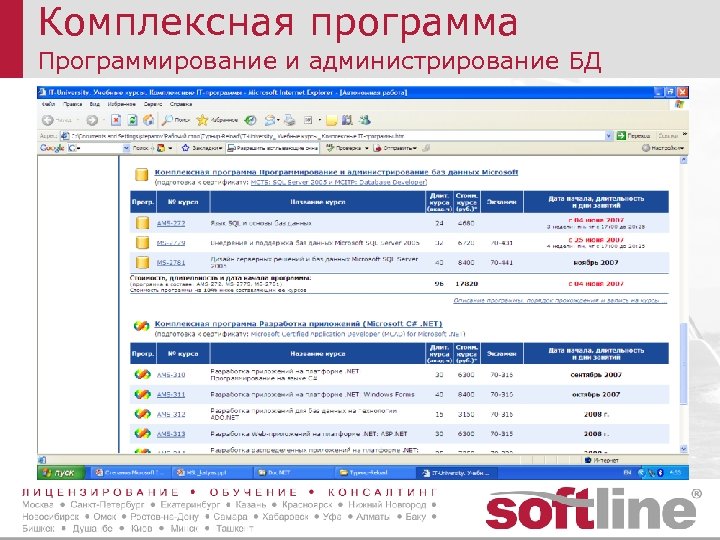Click the Windows Start (пуск) button
The height and width of the screenshot is (540, 720).
pyautogui.click(x=61, y=472)
